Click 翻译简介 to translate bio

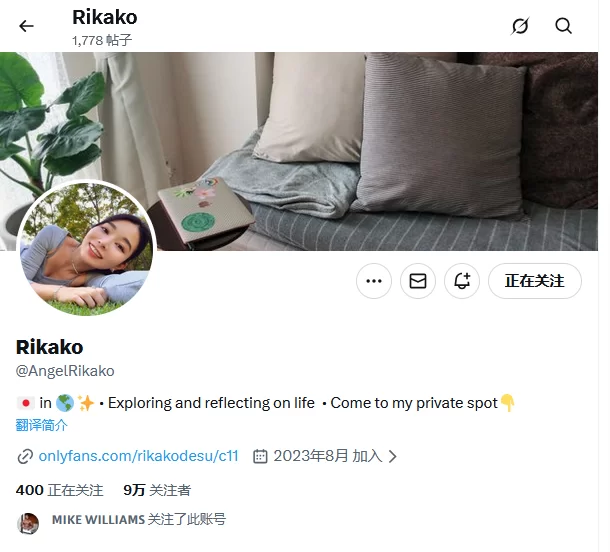42,425
